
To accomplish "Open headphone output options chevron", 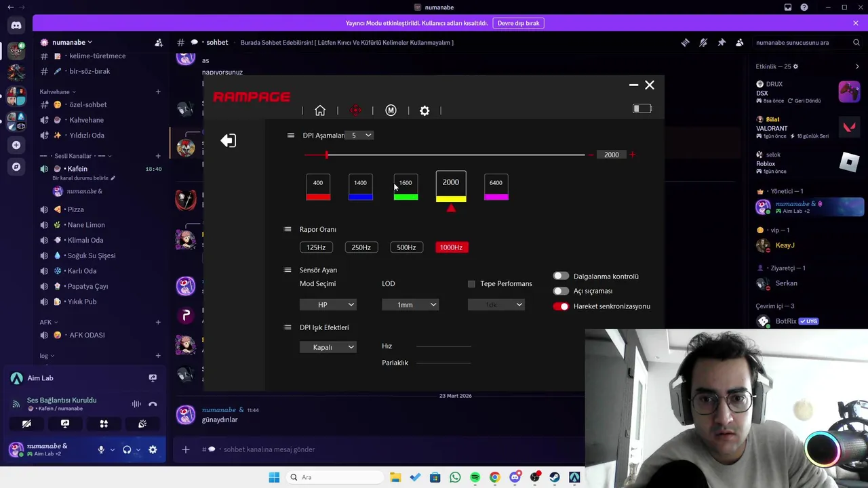I will (x=138, y=450).
